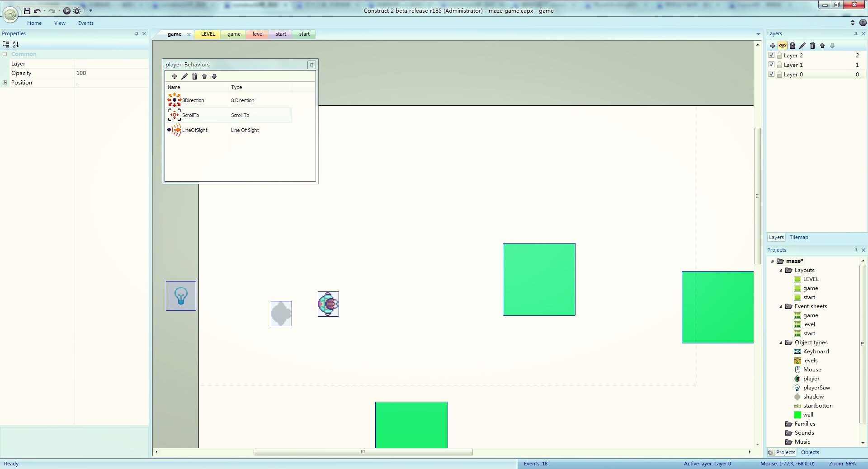Image resolution: width=868 pixels, height=469 pixels.
Task: Open the View ribbon tab
Action: 60,23
